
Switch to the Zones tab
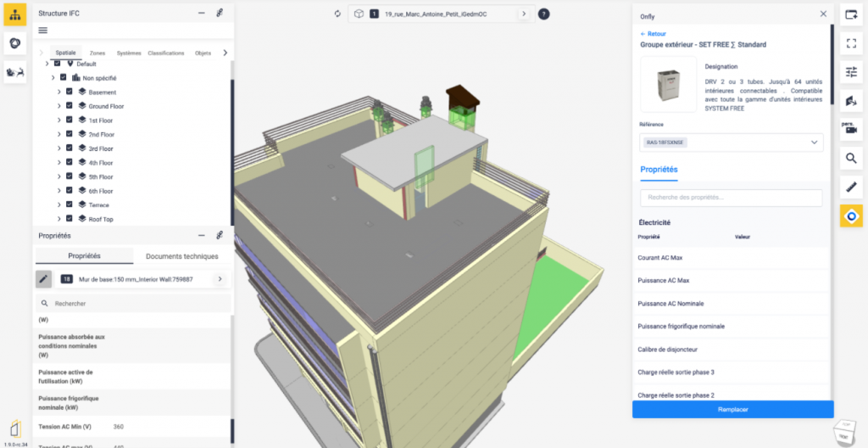click(97, 53)
